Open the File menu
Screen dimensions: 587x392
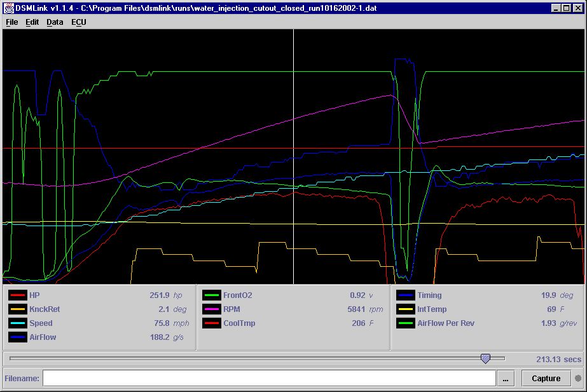click(x=12, y=22)
